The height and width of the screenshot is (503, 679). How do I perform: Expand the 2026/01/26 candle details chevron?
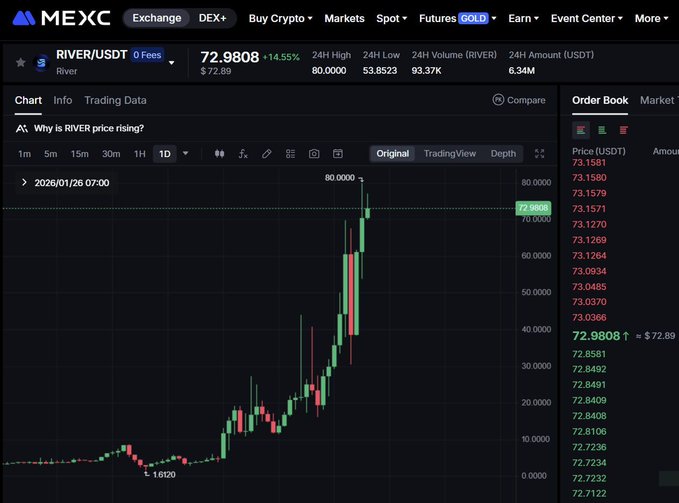[x=24, y=182]
